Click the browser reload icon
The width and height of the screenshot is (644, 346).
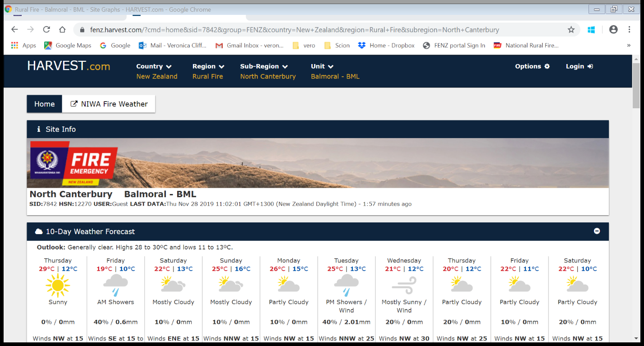click(x=46, y=30)
